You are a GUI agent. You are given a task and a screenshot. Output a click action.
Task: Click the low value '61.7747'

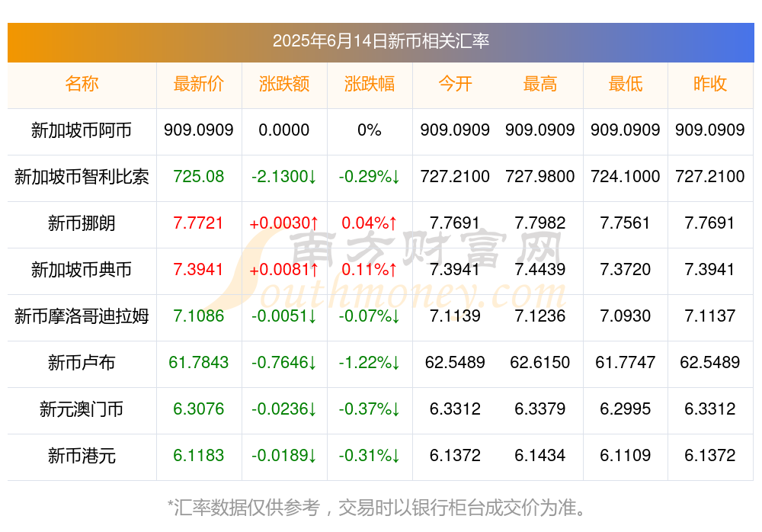click(x=625, y=362)
